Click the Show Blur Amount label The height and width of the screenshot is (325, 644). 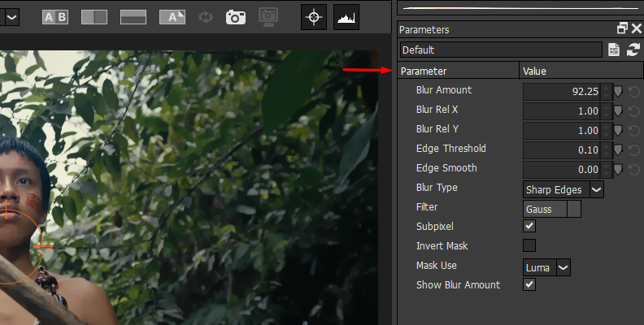pos(458,285)
